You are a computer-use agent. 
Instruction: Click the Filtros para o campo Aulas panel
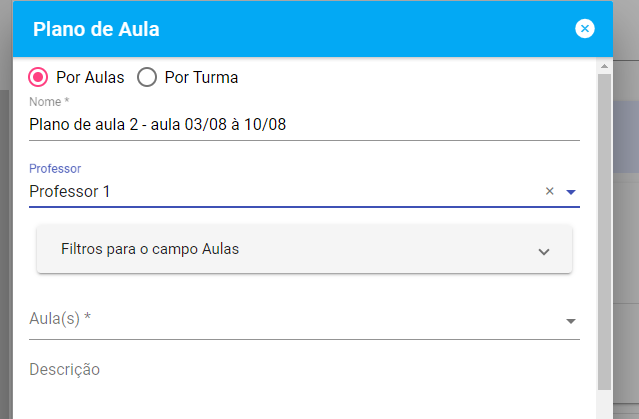304,249
